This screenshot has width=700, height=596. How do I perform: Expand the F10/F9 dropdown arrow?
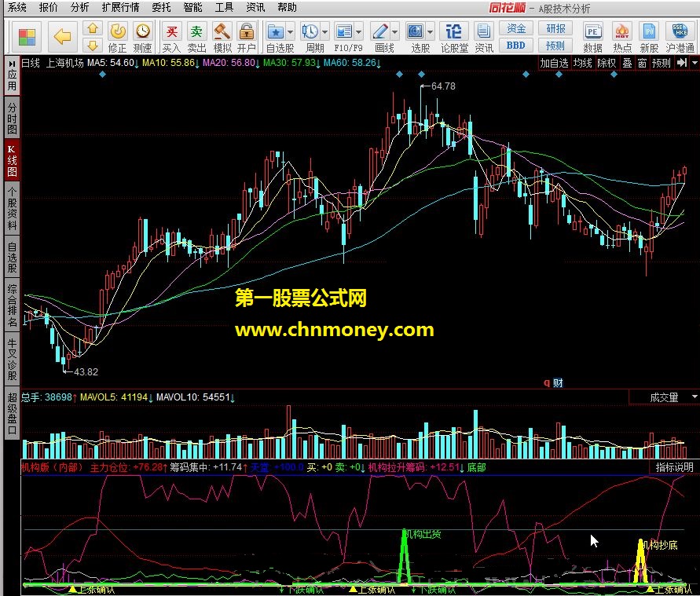(x=358, y=31)
